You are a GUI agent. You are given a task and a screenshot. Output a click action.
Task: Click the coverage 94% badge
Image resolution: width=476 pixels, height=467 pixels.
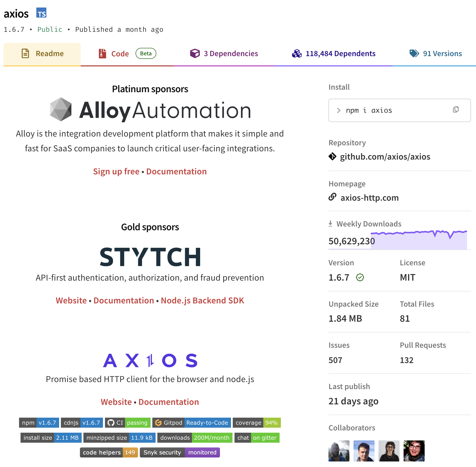[x=257, y=423]
